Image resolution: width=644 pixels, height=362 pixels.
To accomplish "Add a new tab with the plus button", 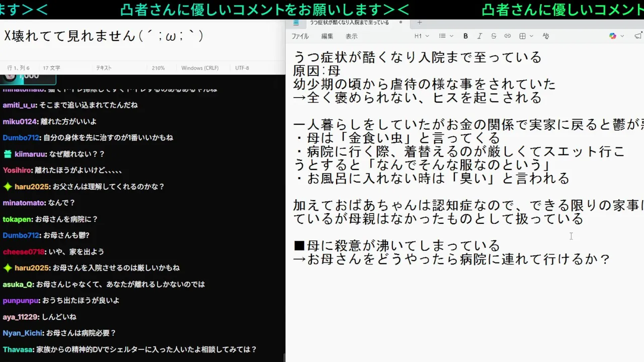I will 420,22.
